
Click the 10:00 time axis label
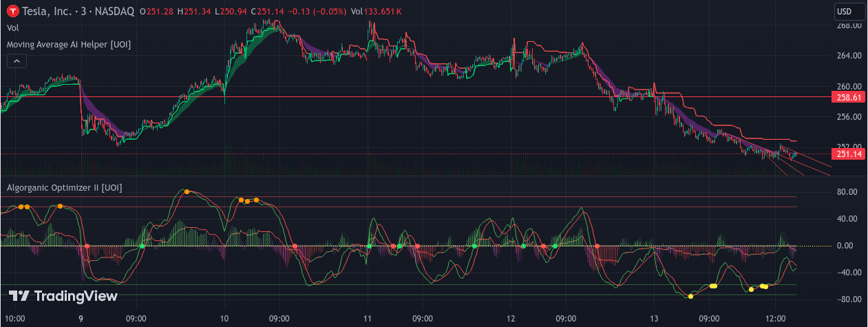[15, 319]
